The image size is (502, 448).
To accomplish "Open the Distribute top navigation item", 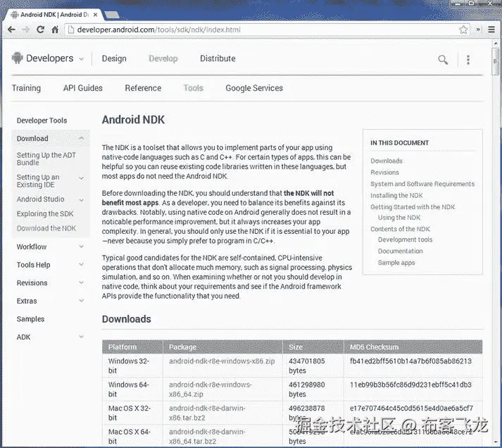I will point(218,58).
